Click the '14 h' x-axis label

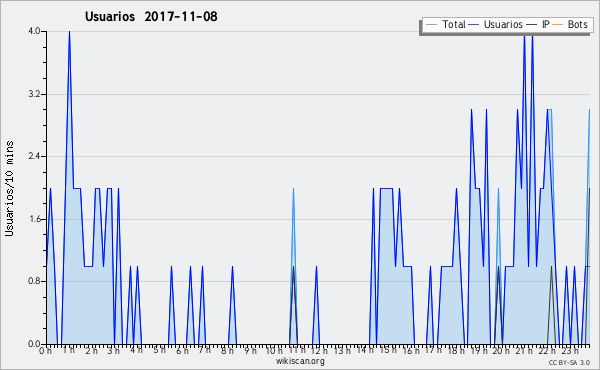pos(365,350)
